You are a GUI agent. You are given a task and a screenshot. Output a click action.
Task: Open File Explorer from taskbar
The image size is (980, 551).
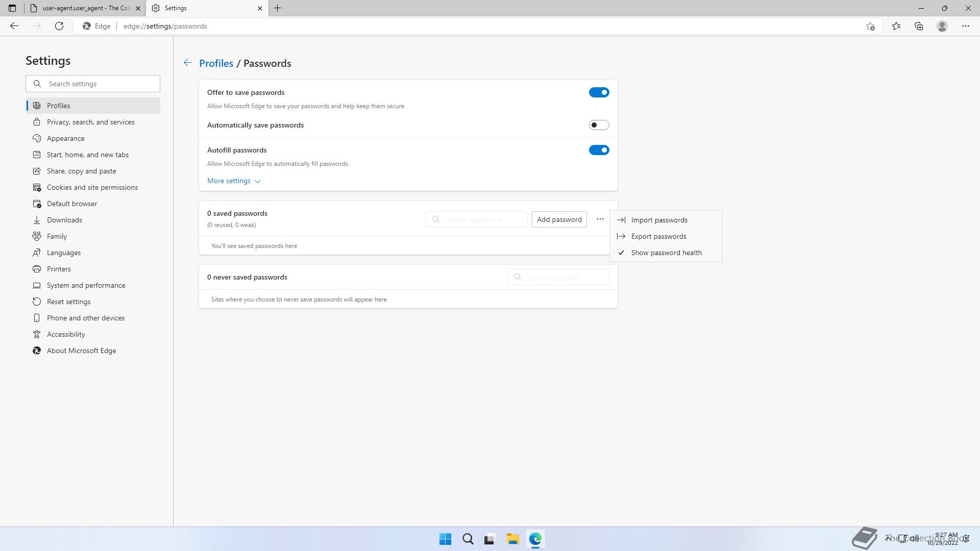(512, 539)
